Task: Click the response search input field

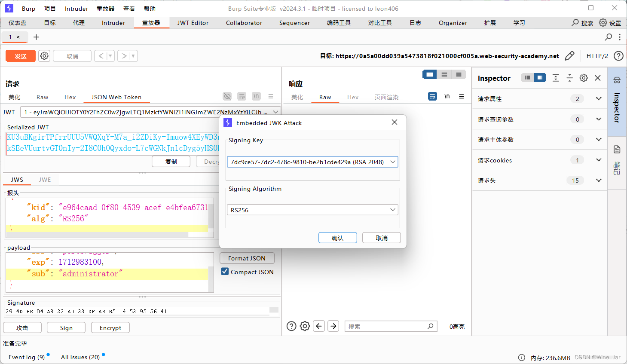Action: 391,326
